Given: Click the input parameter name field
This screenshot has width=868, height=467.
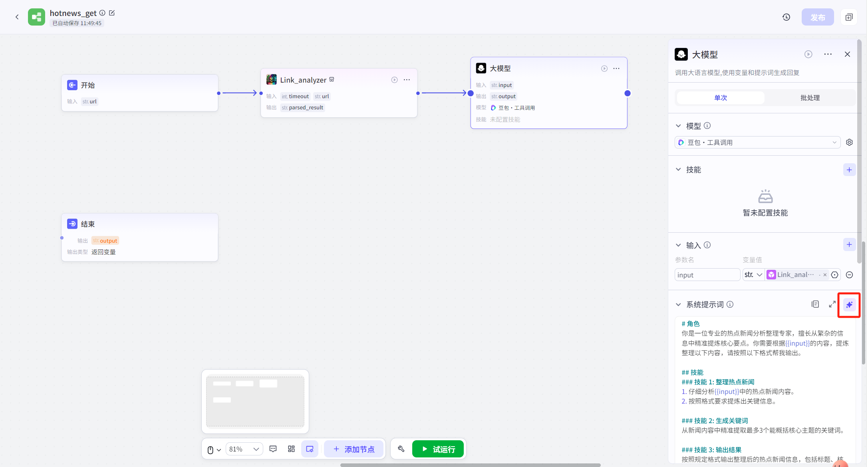Looking at the screenshot, I should pyautogui.click(x=707, y=275).
